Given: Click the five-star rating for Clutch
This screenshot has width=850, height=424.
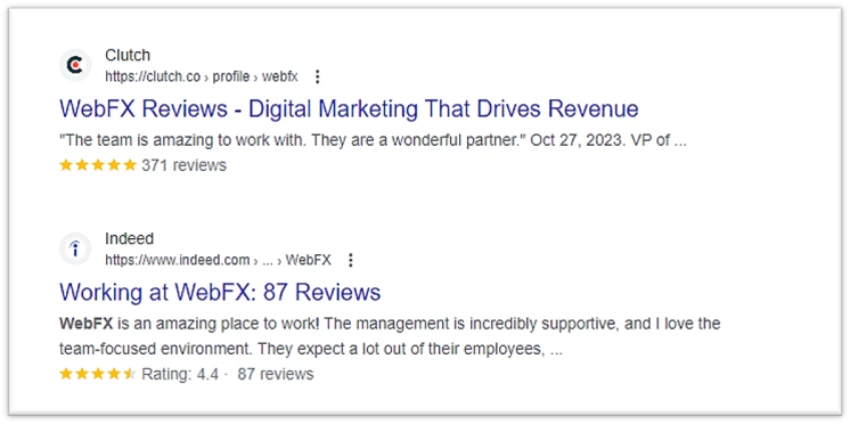Looking at the screenshot, I should pyautogui.click(x=98, y=165).
